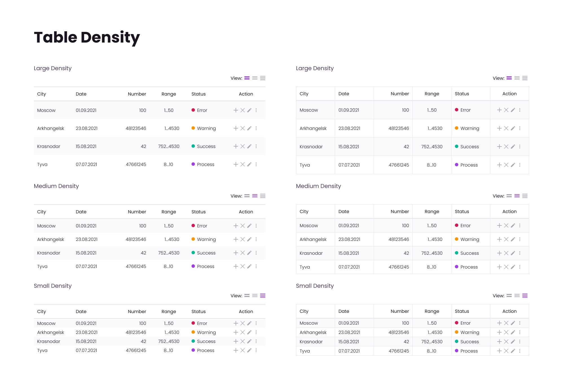Click Arkhangelsk city cell in left Medium Density table
The height and width of the screenshot is (392, 572).
[50, 239]
